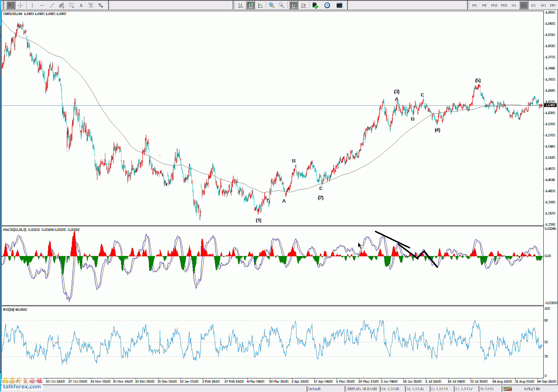The height and width of the screenshot is (392, 558).
Task: Switch chart to M30 timeframe
Action: (x=504, y=5)
